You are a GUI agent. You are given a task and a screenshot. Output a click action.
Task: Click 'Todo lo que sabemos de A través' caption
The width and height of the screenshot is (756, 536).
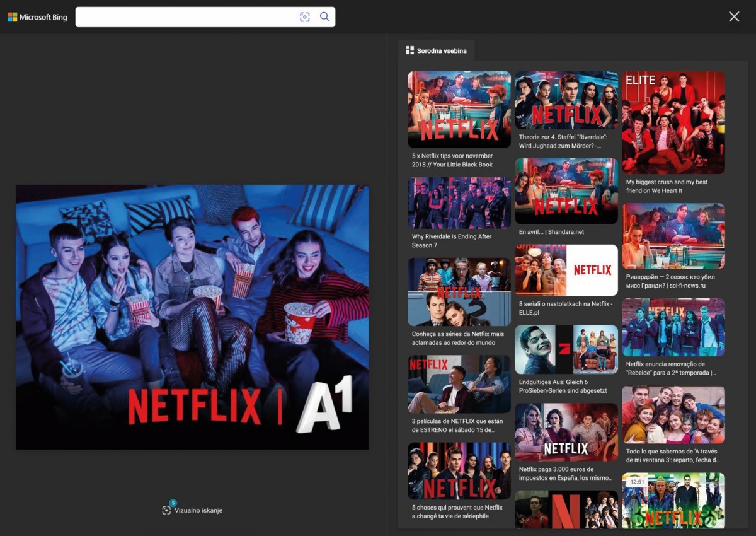click(x=672, y=456)
